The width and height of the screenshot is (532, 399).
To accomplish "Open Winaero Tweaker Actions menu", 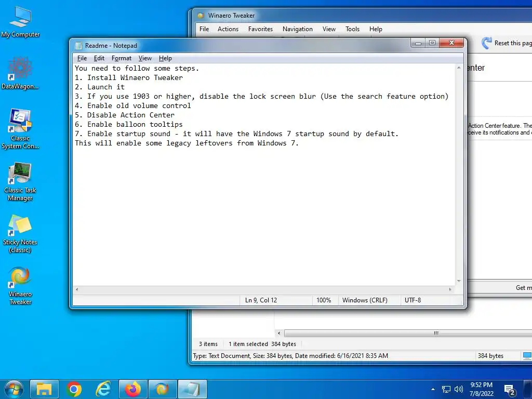I will [x=228, y=29].
